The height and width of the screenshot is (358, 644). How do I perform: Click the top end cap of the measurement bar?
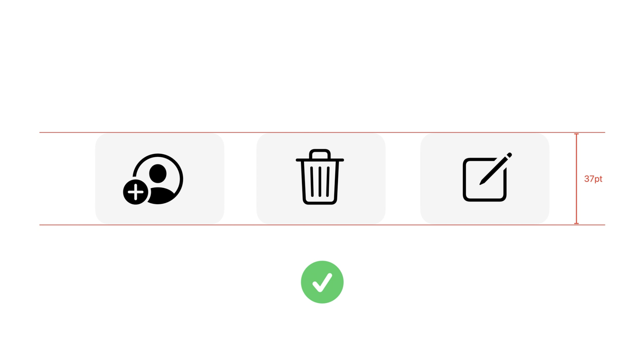(576, 134)
